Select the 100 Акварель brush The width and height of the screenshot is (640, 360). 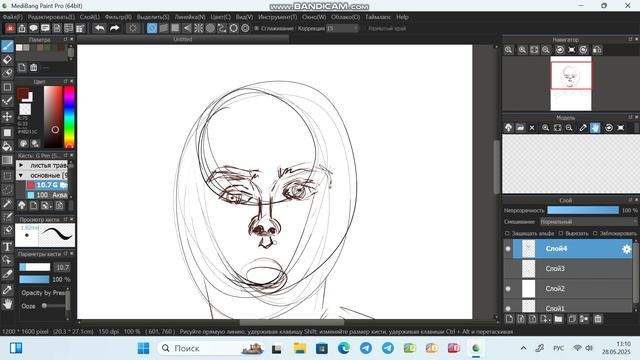tap(47, 195)
